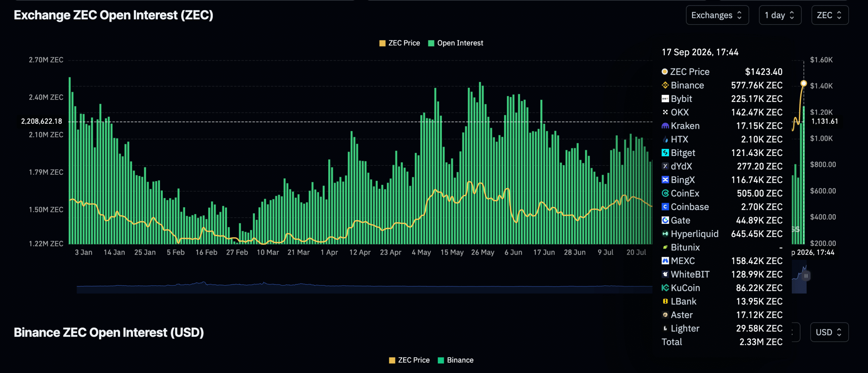Click the Kraken logo icon

(665, 126)
